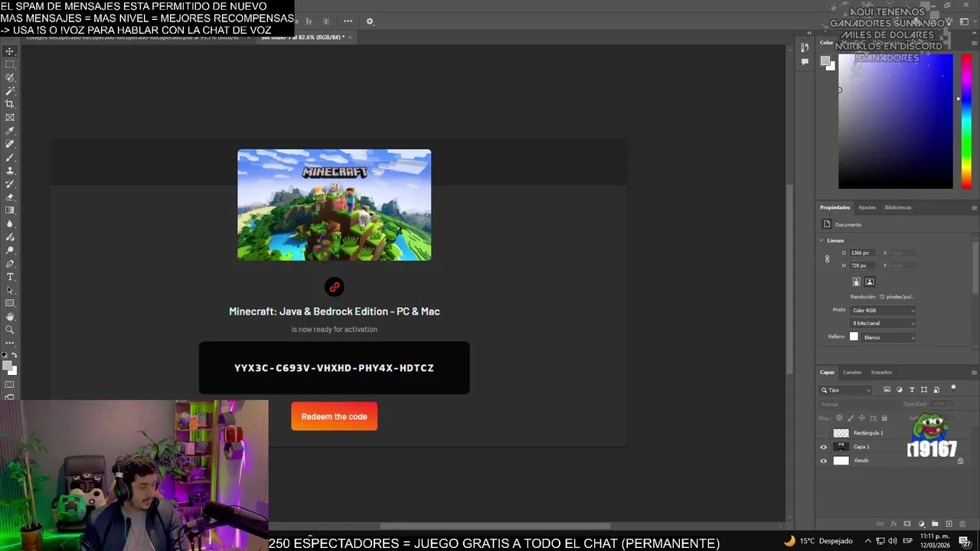Select the Hand tool
This screenshot has height=551, width=980.
tap(10, 317)
